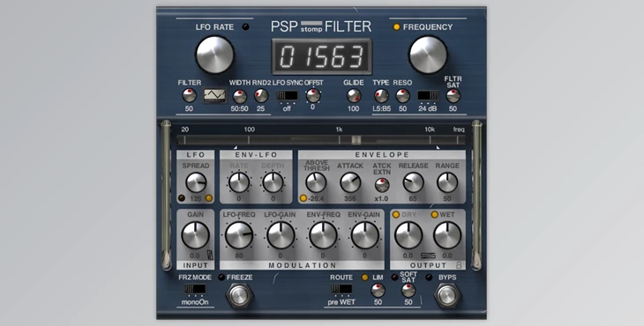The image size is (644, 326).
Task: Toggle the BYPS LED indicator
Action: pos(430,278)
